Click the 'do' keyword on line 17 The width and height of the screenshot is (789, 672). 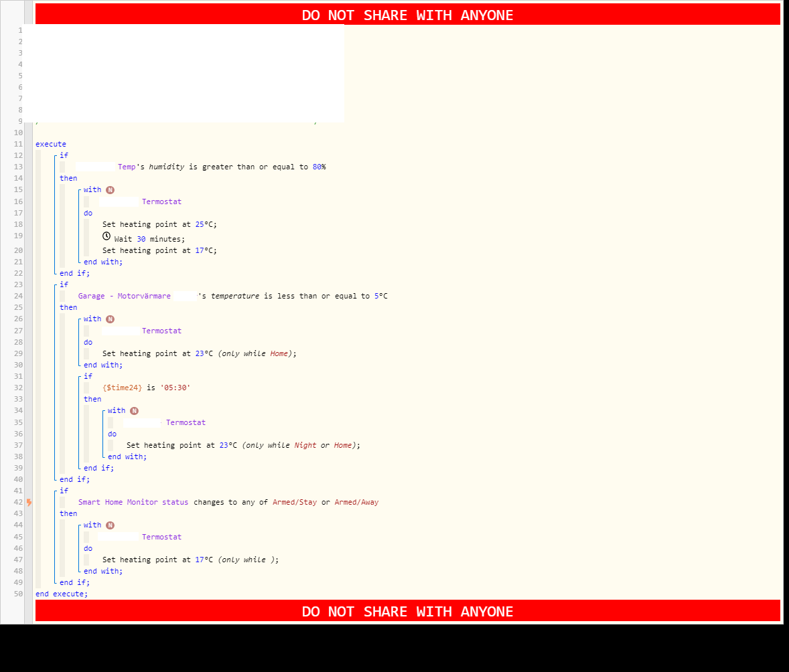[88, 214]
